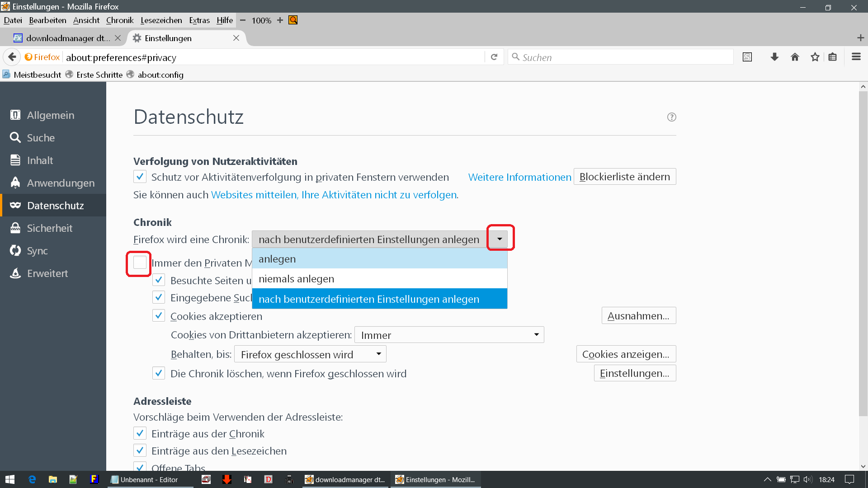This screenshot has height=488, width=868.
Task: Open Sicherheit in the sidebar
Action: pyautogui.click(x=49, y=228)
